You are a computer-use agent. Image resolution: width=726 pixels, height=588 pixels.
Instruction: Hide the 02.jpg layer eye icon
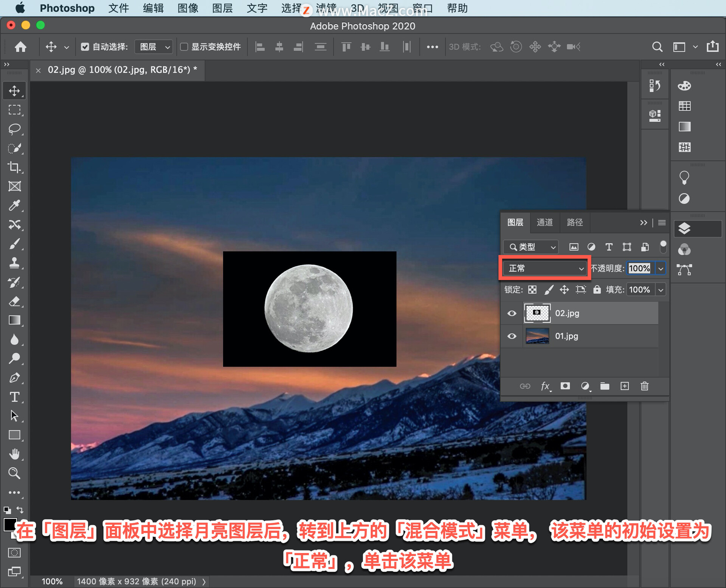point(512,313)
